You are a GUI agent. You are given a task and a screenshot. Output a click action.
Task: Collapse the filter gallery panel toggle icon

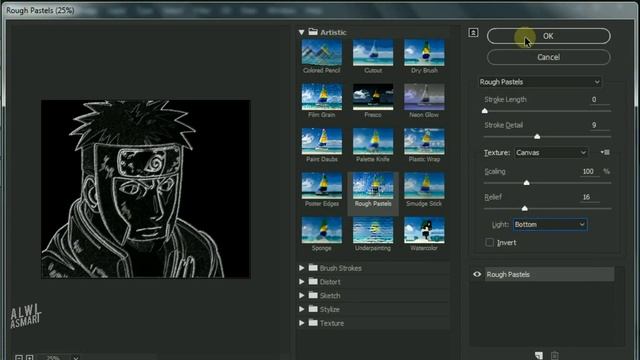pos(473,33)
